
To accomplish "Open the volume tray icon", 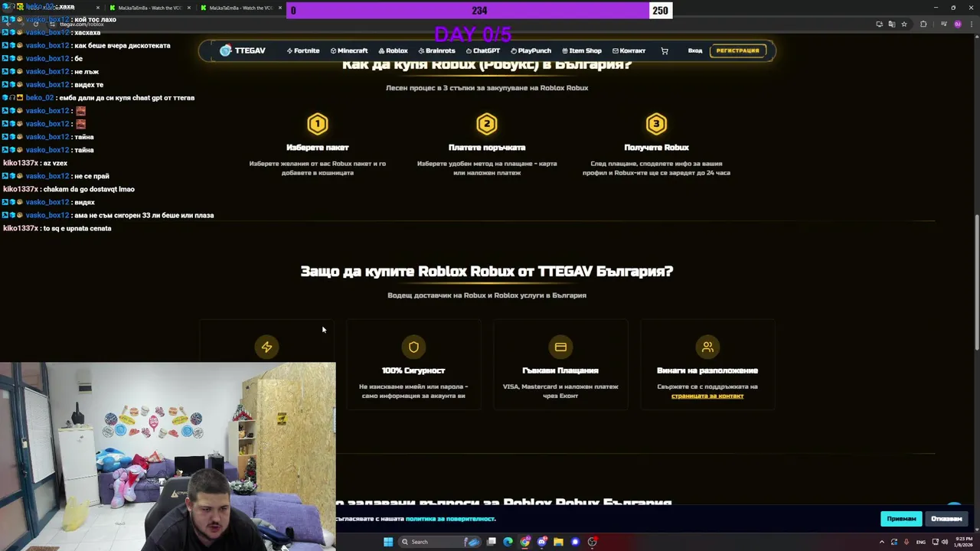I will 946,542.
